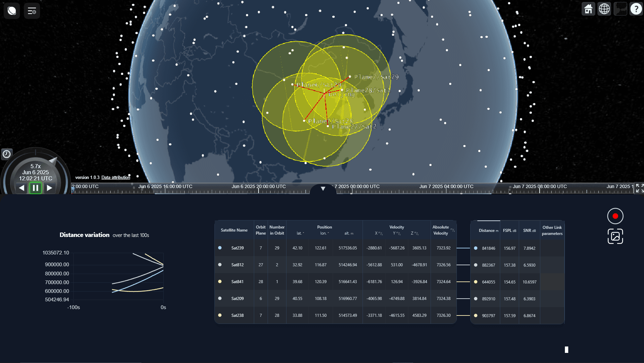Toggle the timeline fullscreen icon
Screen dimensions: 644x363
pyautogui.click(x=639, y=188)
